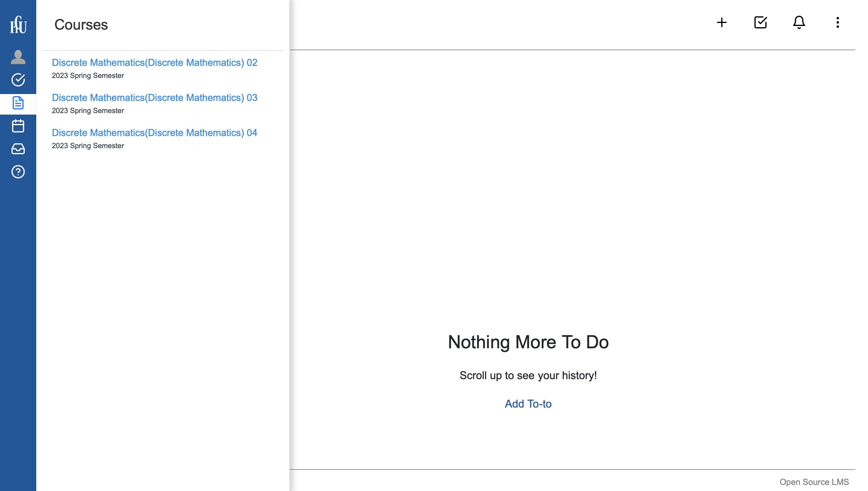Click the HGU logo in sidebar
This screenshot has height=491, width=868.
[18, 24]
